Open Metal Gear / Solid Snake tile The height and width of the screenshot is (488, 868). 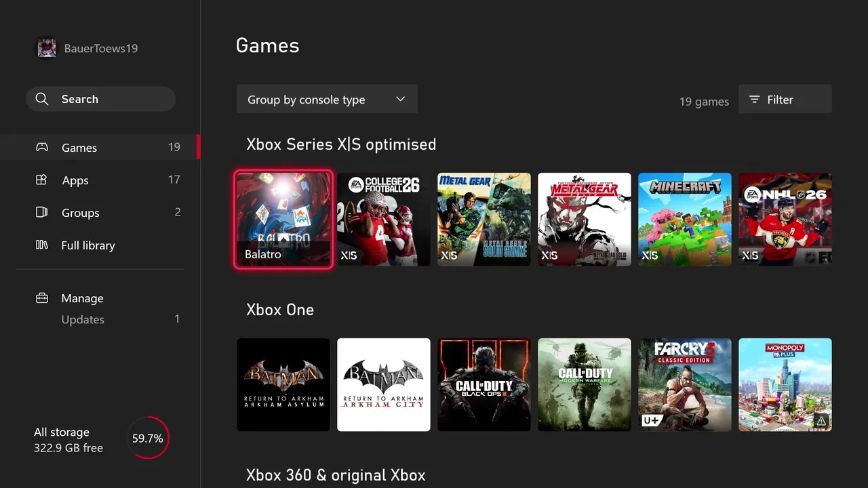click(x=484, y=219)
